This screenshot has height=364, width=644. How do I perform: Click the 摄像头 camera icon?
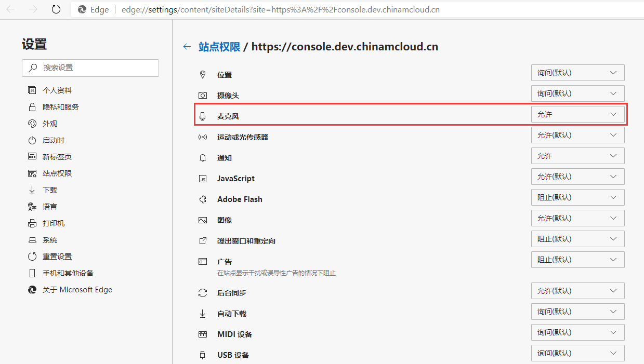[203, 96]
